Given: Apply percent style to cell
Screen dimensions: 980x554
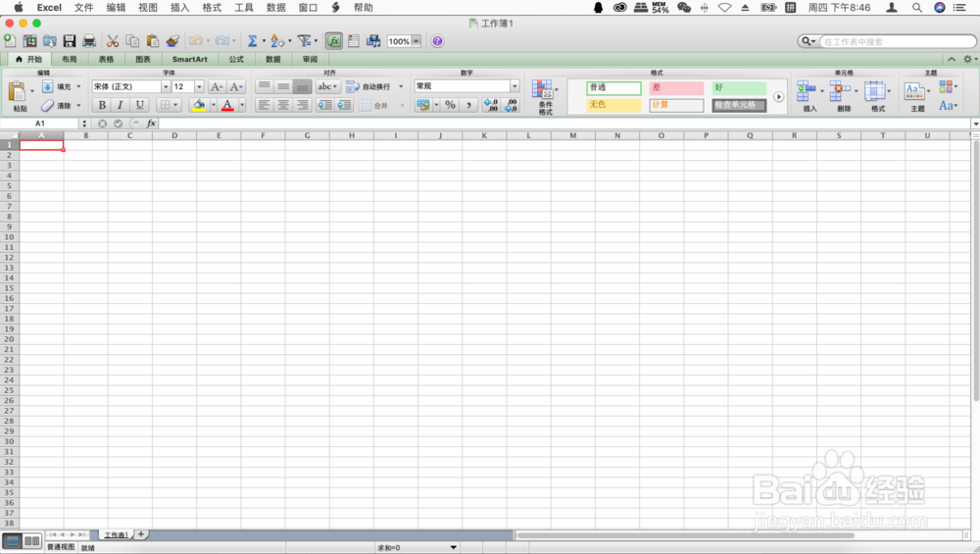Looking at the screenshot, I should coord(450,105).
